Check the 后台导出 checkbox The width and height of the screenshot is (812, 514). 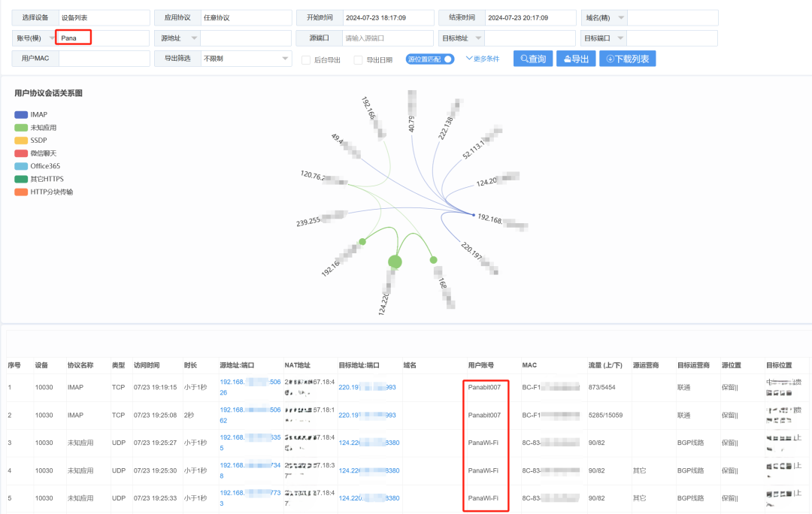[x=306, y=60]
